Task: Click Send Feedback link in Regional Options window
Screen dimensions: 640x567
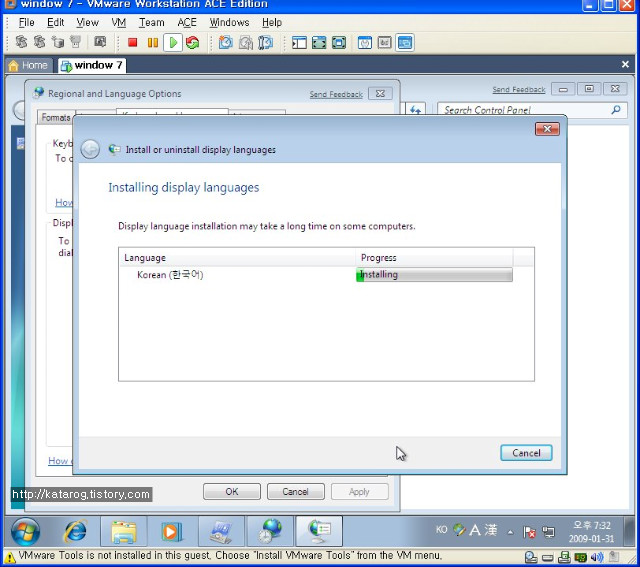Action: [x=336, y=94]
